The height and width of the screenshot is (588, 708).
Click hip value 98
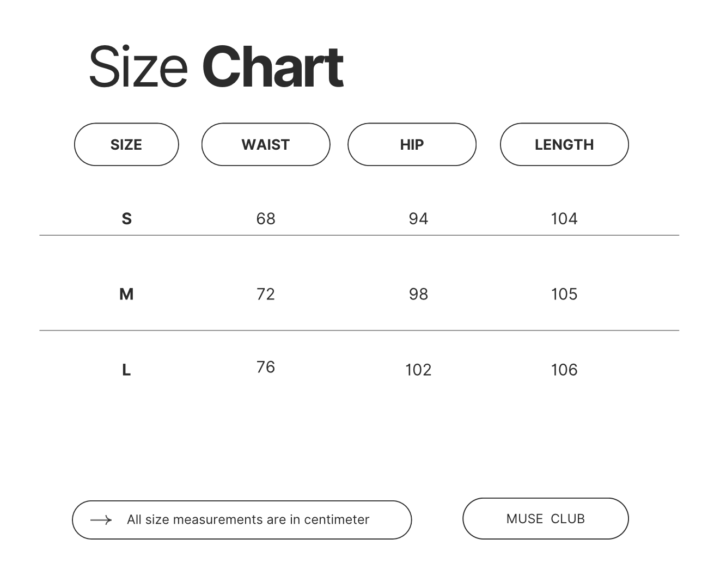click(x=418, y=295)
